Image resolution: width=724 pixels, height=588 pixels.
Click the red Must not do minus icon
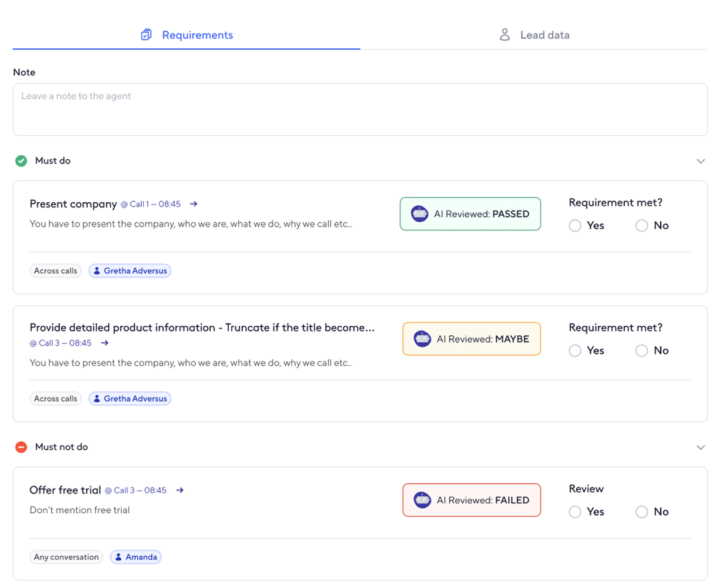(21, 447)
